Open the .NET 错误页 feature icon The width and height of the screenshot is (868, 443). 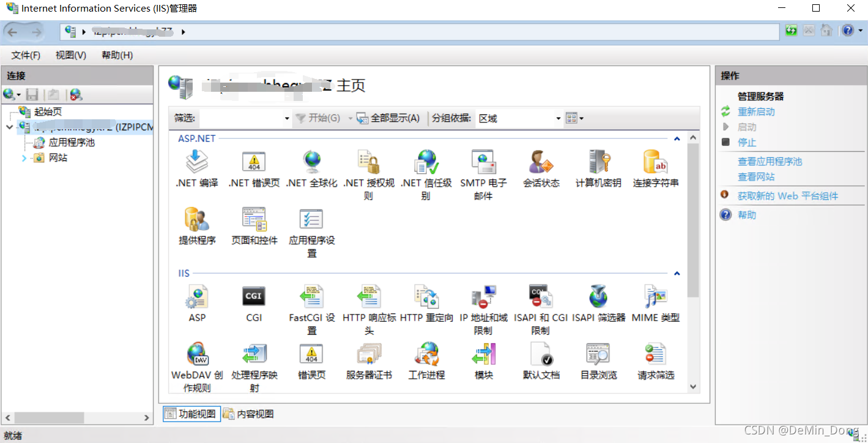254,163
